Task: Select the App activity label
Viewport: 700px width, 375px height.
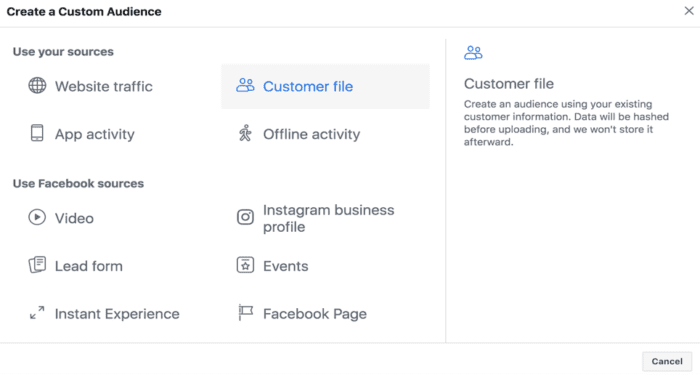Action: (95, 134)
